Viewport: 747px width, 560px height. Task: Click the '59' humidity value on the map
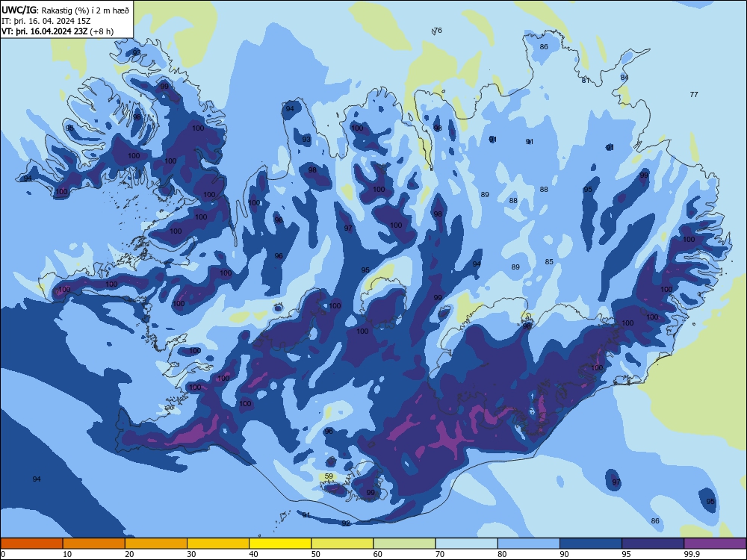329,476
